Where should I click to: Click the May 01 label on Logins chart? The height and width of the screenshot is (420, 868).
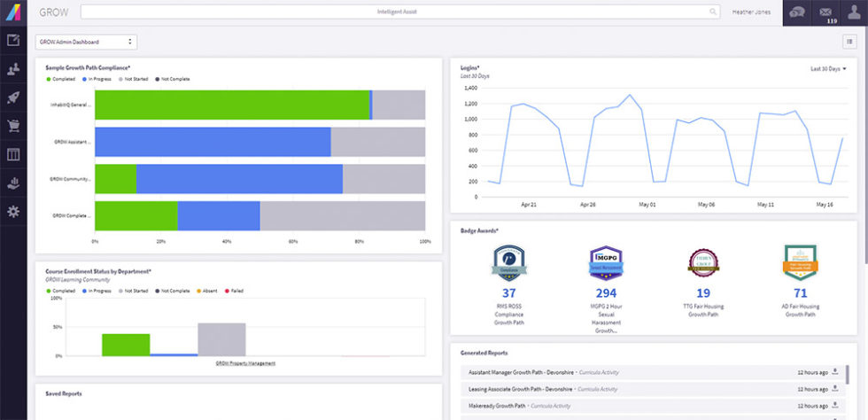pos(647,205)
